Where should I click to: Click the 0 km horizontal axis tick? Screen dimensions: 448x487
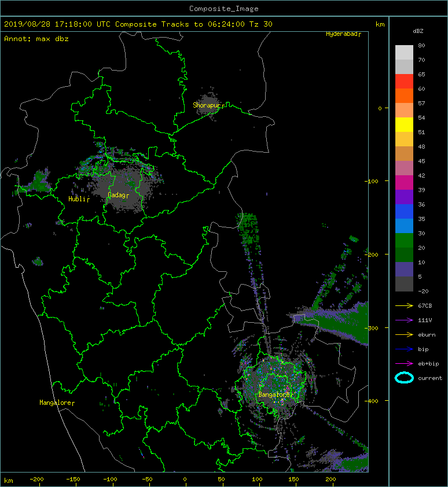(185, 479)
